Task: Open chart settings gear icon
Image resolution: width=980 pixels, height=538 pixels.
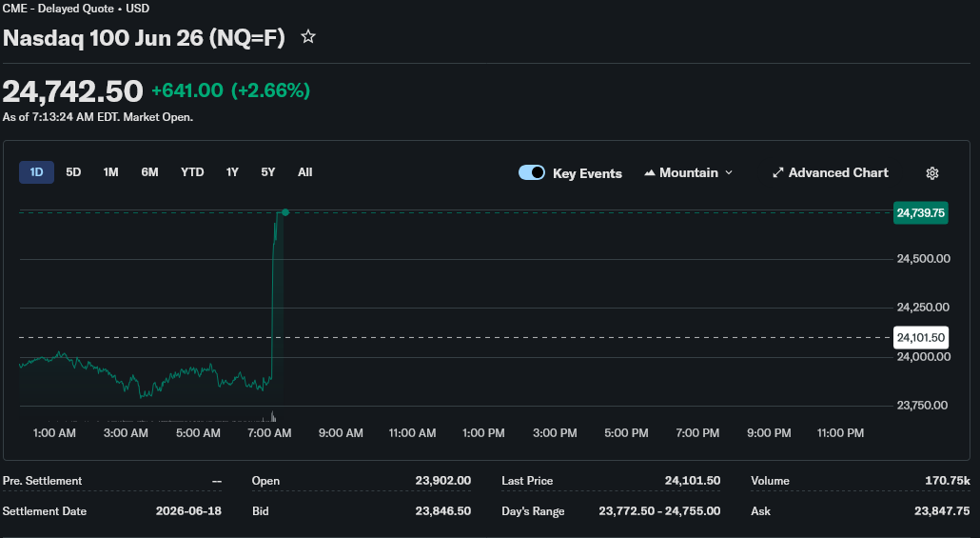Action: pyautogui.click(x=931, y=173)
